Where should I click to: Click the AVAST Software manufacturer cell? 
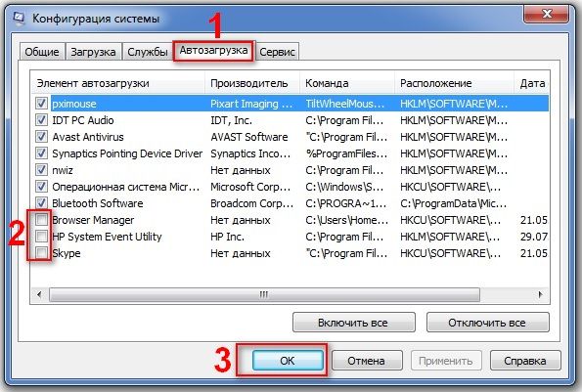pos(249,137)
